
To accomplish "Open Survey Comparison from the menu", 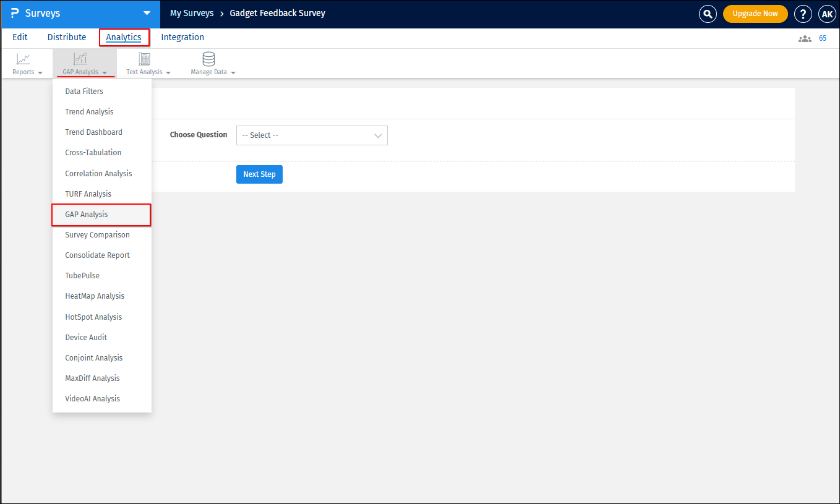I will (102, 235).
